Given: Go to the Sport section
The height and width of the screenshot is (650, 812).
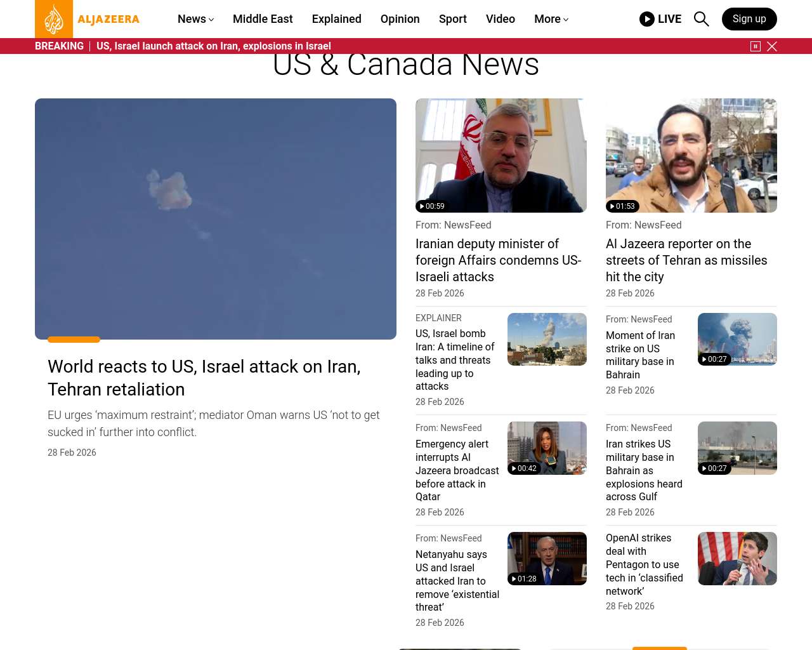Looking at the screenshot, I should pos(453,19).
